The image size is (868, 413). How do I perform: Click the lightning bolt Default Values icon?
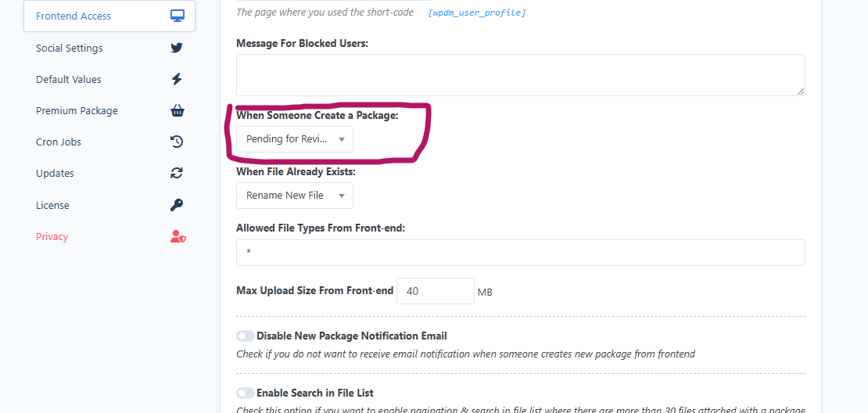pos(177,79)
